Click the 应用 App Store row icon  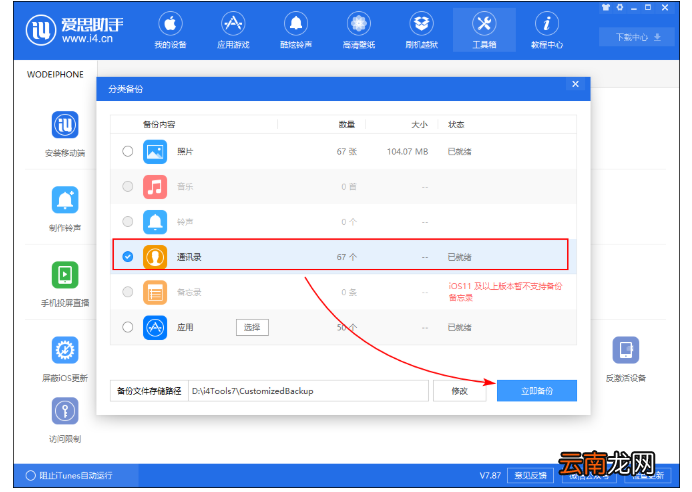(155, 327)
